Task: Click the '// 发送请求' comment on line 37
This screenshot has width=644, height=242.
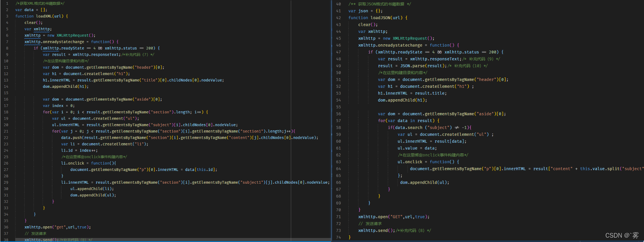Action: click(36, 233)
